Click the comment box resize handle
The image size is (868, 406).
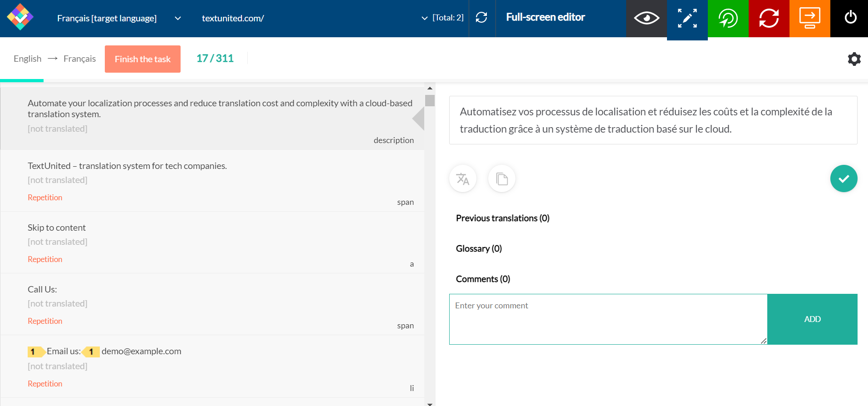(x=764, y=341)
